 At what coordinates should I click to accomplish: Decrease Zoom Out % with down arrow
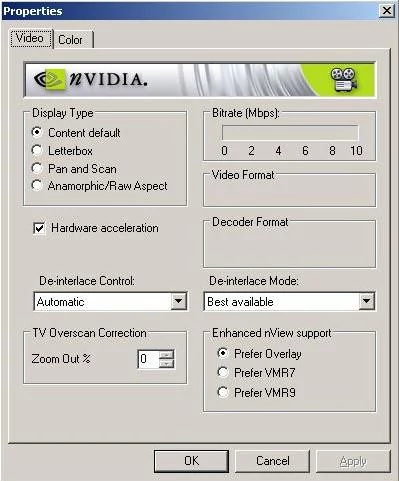(166, 363)
